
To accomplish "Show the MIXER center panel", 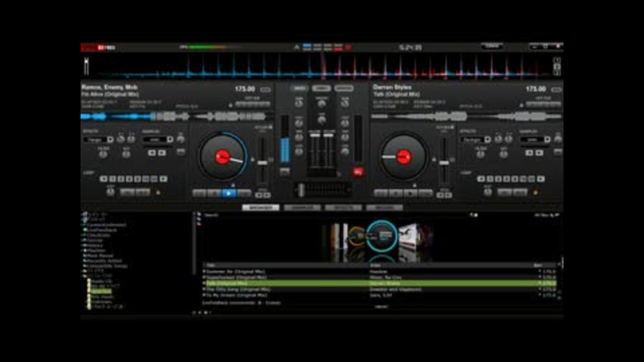I will pos(299,88).
